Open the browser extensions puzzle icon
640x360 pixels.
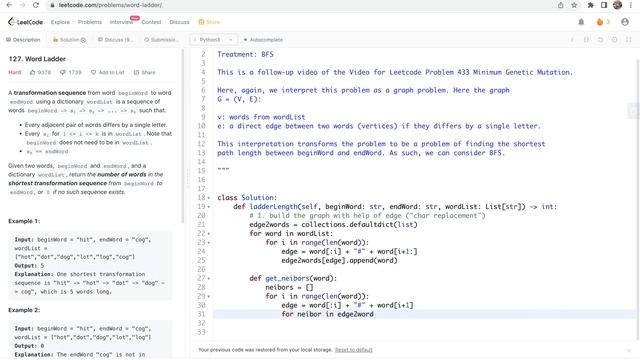pyautogui.click(x=591, y=5)
